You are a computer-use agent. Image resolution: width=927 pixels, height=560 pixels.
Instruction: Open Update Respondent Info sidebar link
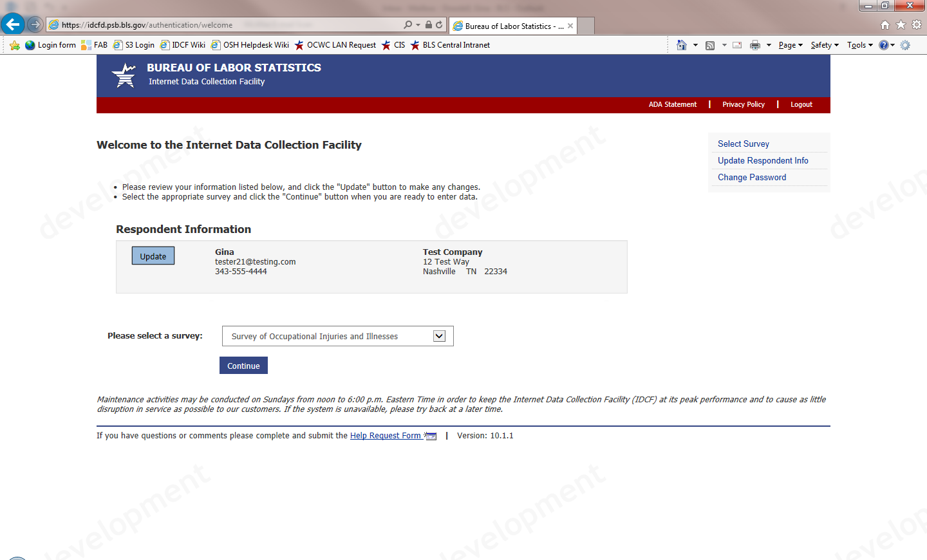click(x=763, y=160)
